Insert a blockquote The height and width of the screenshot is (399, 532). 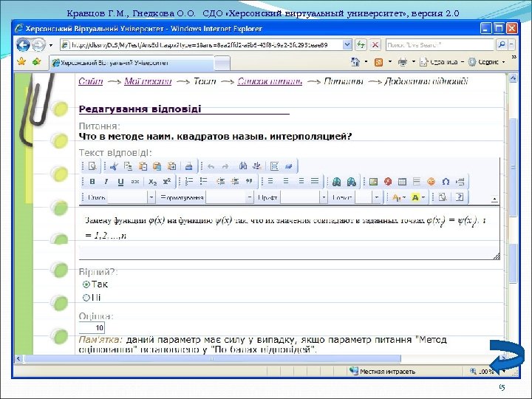pos(249,182)
